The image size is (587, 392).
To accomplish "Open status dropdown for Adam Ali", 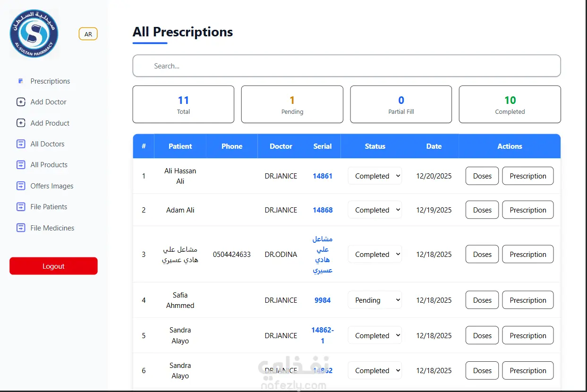I will 375,210.
